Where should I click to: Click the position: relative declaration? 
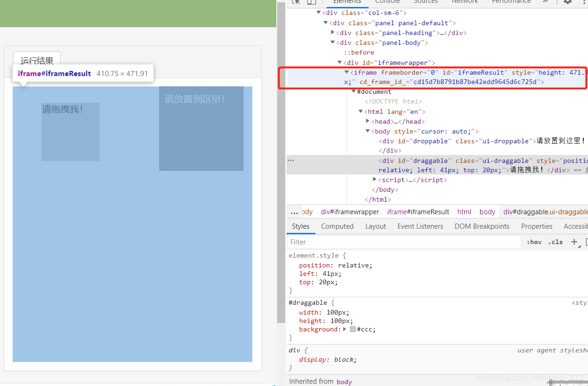[336, 265]
